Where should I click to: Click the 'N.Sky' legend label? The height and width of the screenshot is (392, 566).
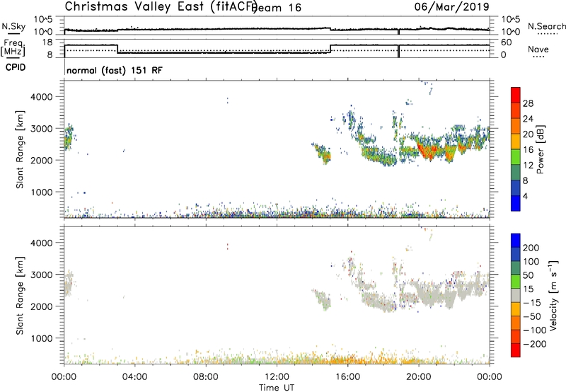point(13,26)
